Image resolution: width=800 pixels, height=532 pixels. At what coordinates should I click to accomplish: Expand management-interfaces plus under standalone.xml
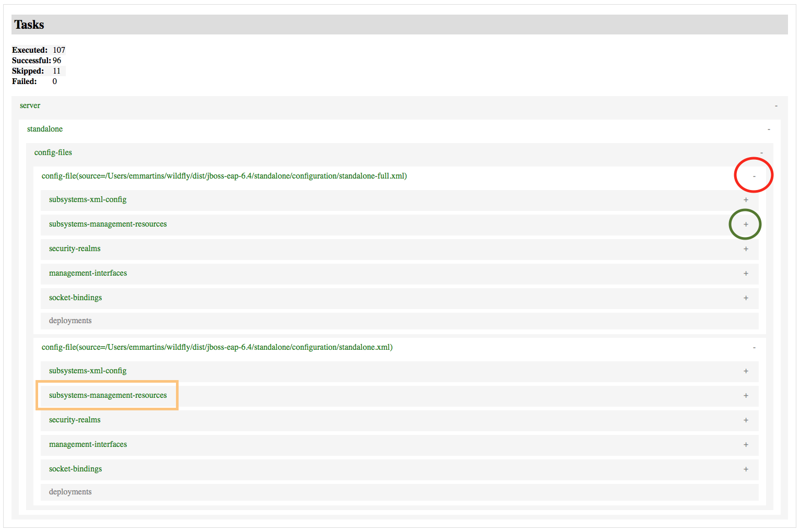coord(746,445)
